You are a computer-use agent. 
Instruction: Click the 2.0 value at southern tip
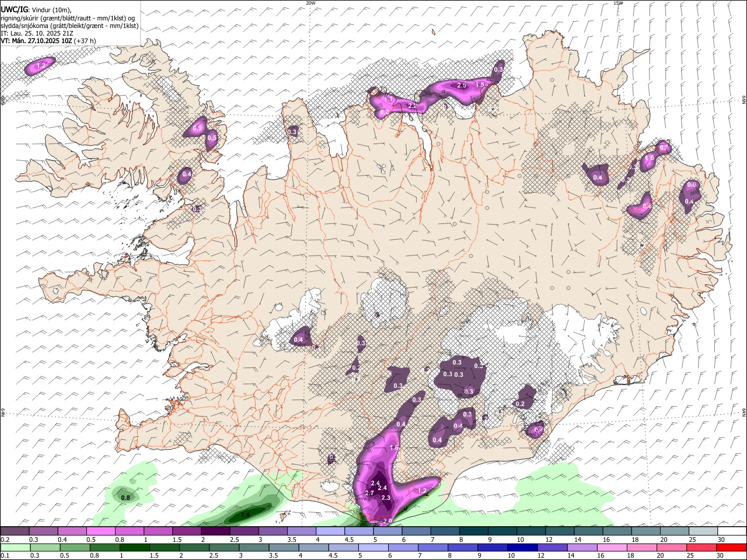pyautogui.click(x=388, y=520)
